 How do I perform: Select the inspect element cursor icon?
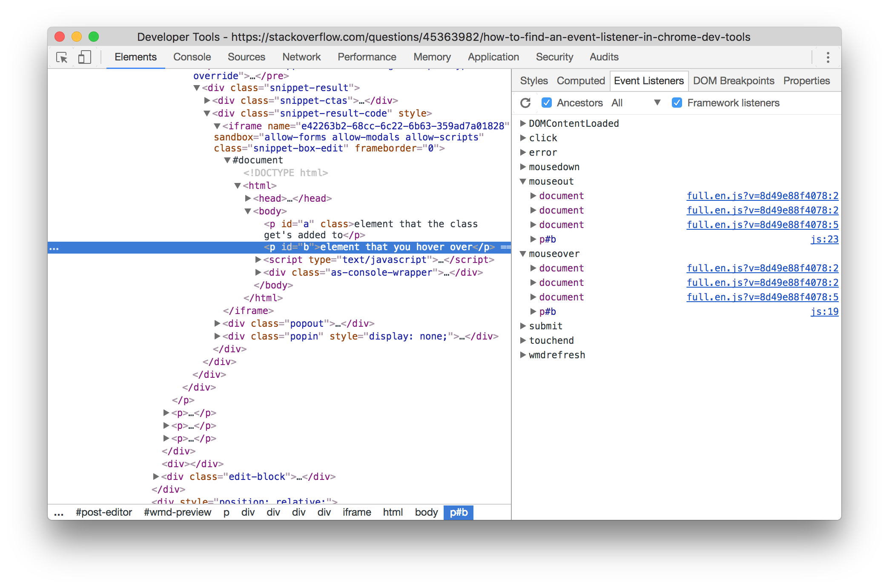click(62, 57)
